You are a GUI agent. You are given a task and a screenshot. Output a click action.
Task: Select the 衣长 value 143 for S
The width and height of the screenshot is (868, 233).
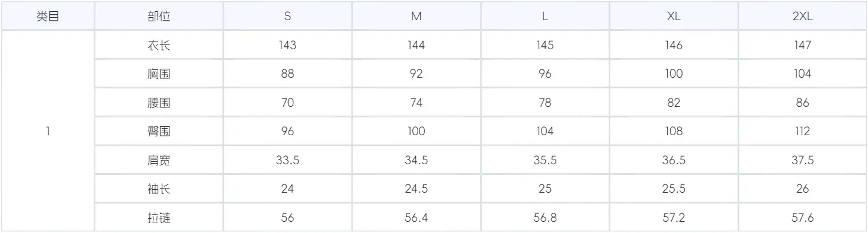click(287, 46)
